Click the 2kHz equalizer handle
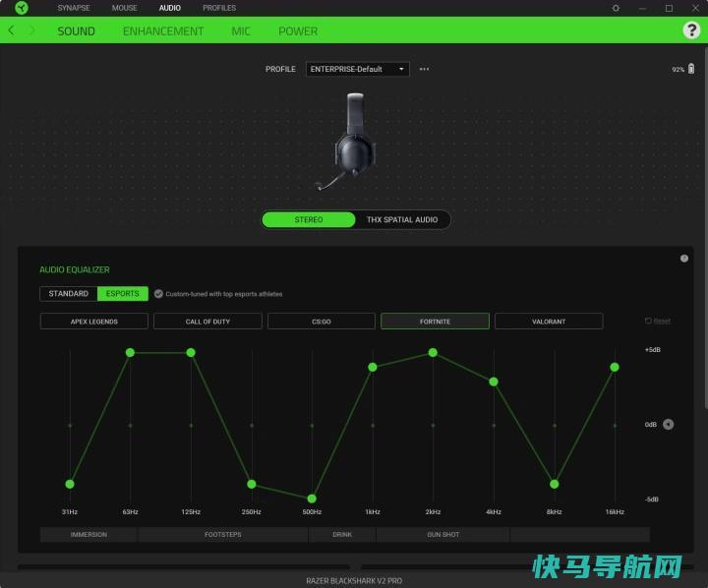The height and width of the screenshot is (588, 708). (x=433, y=352)
